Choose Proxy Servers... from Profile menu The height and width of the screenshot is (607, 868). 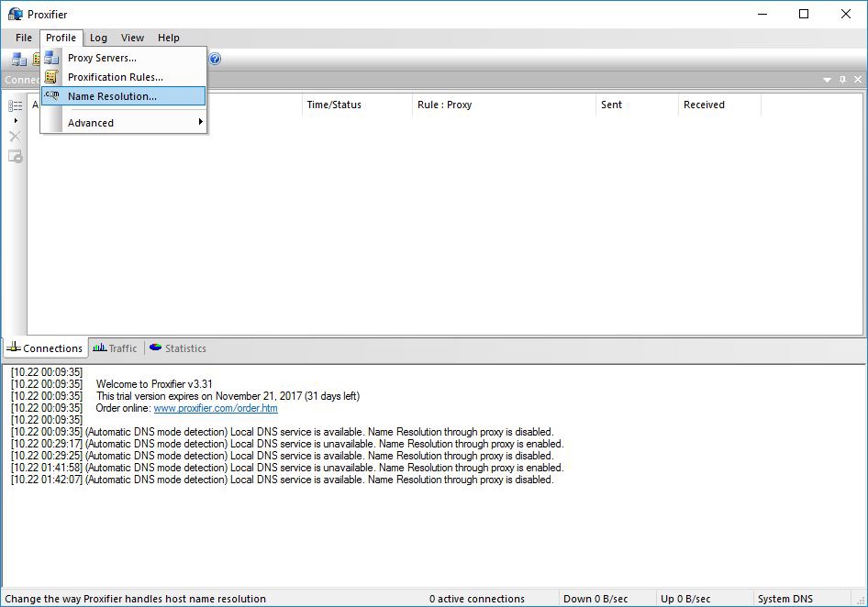coord(123,58)
